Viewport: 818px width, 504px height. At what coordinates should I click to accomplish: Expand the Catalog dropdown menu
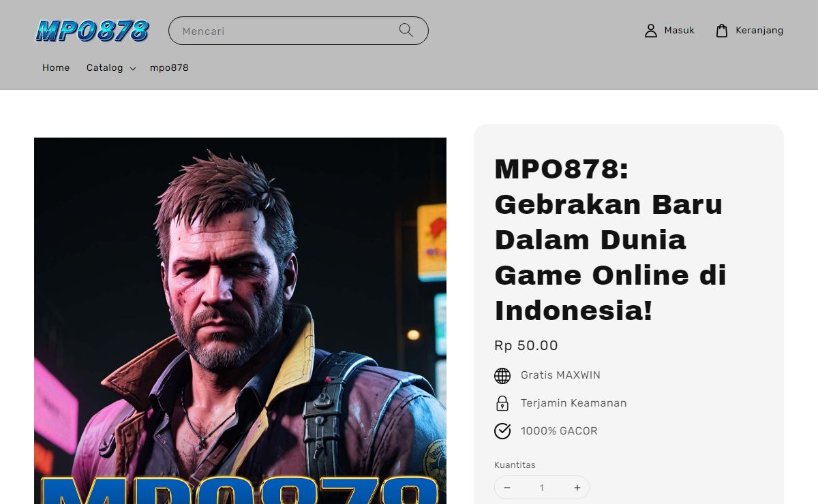point(111,67)
